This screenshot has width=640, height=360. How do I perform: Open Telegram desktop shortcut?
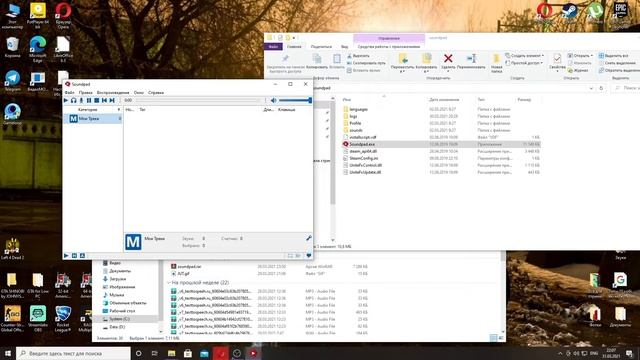[x=13, y=81]
